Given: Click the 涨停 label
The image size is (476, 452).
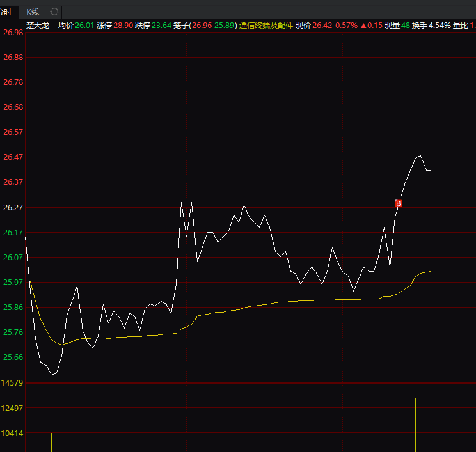Looking at the screenshot, I should coord(104,26).
